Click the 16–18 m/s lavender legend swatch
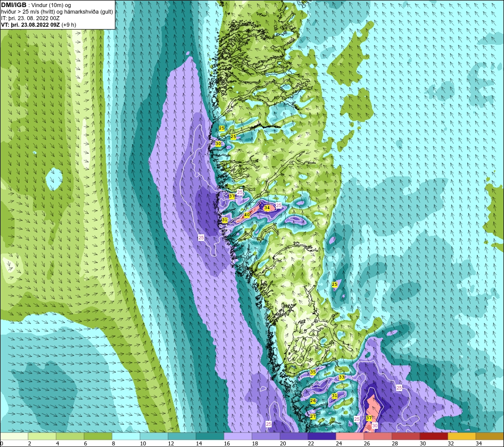The width and height of the screenshot is (504, 447). coord(238,436)
